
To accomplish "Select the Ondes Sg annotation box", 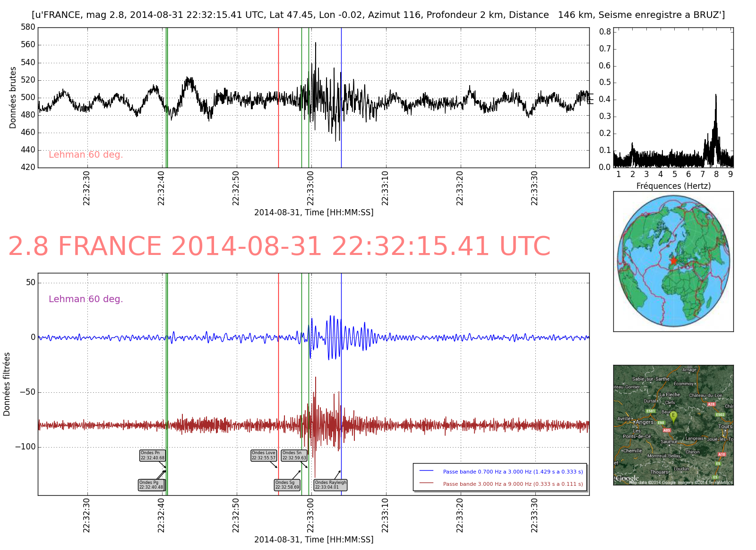I will 287,485.
